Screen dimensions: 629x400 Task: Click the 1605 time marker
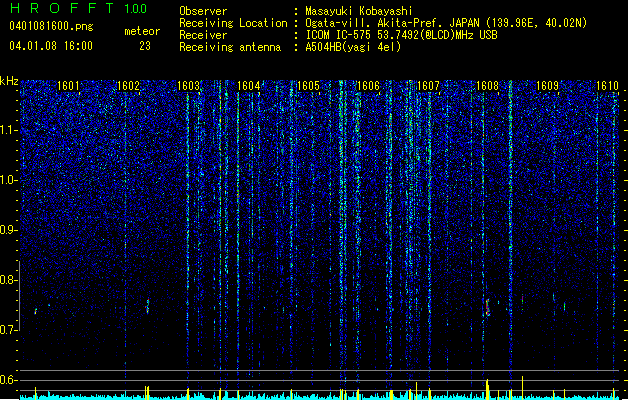(308, 86)
